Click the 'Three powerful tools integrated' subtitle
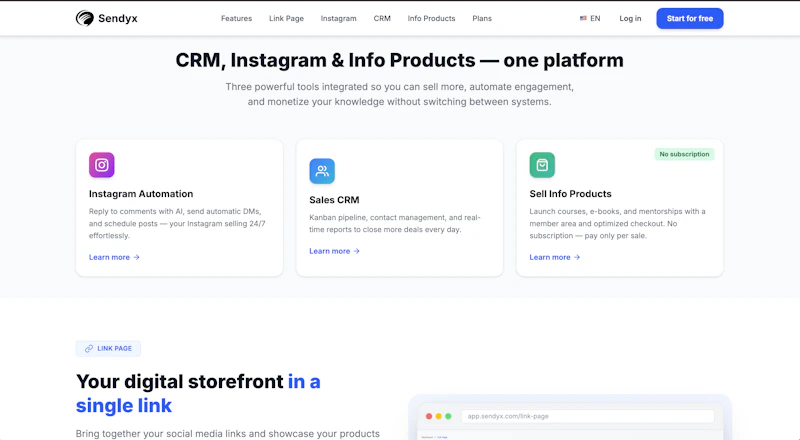 pyautogui.click(x=399, y=94)
